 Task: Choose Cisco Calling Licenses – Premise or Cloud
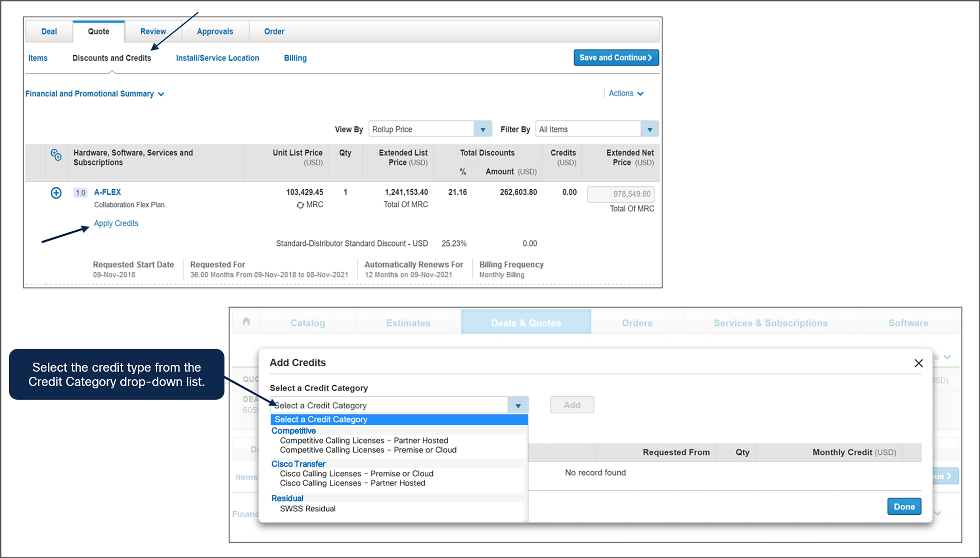click(357, 474)
